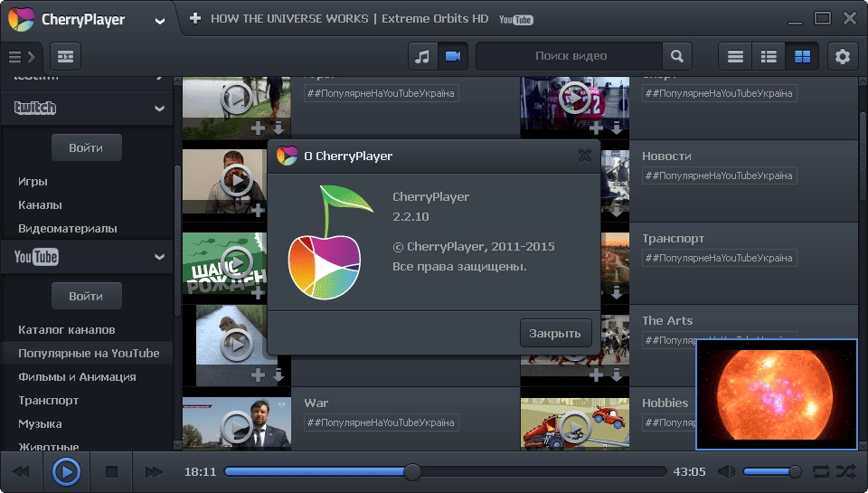Select the HOW THE UNIVERSE WORKS tab

coord(349,19)
